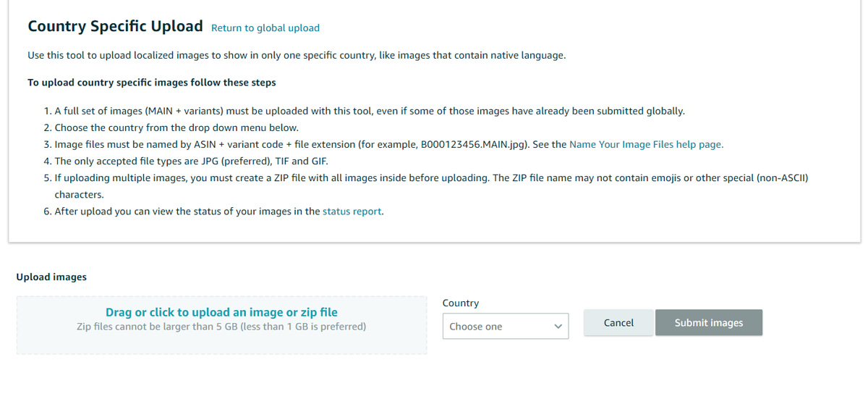868x407 pixels.
Task: Click the B000123456.MAIN.jpg example text
Action: tap(473, 144)
